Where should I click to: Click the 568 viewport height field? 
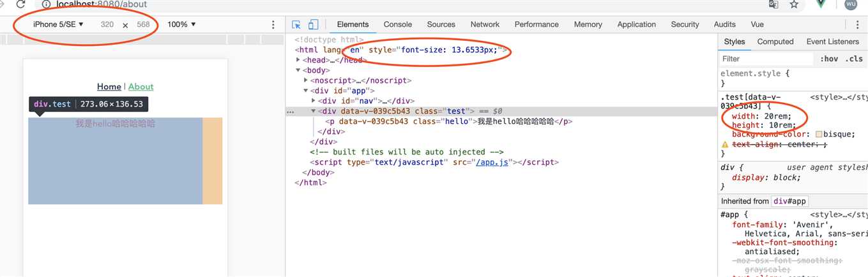tap(144, 25)
